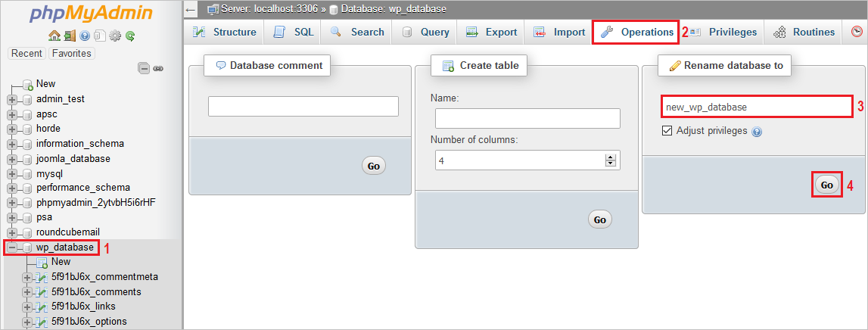Click the Database comment text field
The width and height of the screenshot is (868, 330).
[303, 106]
